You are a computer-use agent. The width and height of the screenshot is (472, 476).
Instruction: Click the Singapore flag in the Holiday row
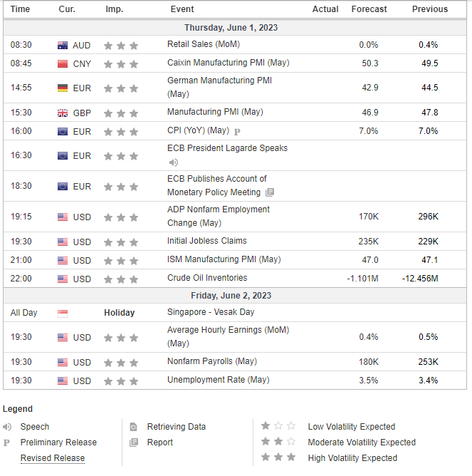63,312
